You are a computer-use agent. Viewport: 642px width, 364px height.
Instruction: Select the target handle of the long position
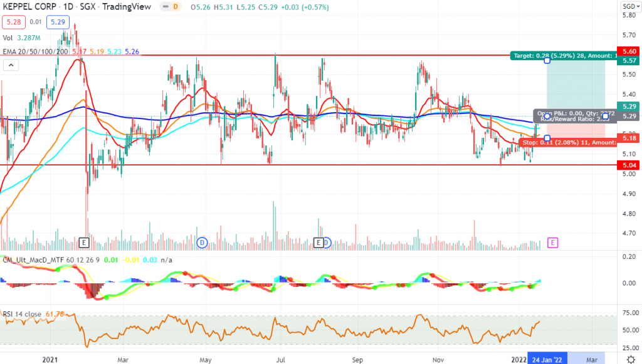[547, 61]
